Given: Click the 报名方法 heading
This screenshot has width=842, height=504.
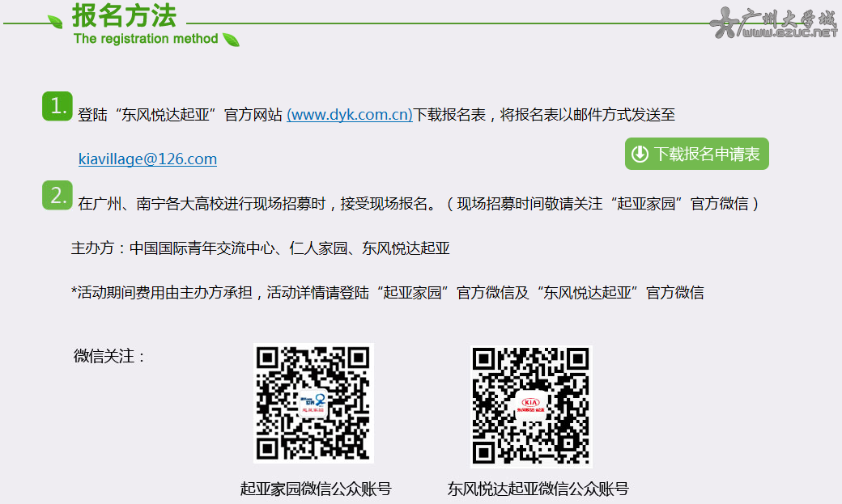Looking at the screenshot, I should coord(124,15).
